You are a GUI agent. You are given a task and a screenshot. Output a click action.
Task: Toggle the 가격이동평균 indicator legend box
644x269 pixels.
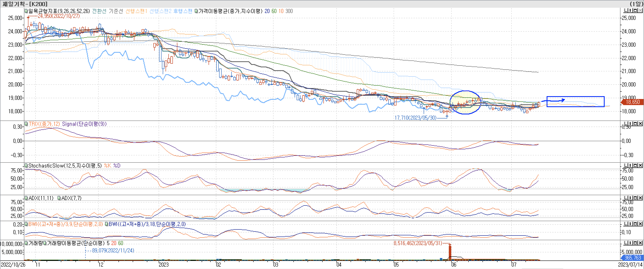pyautogui.click(x=196, y=11)
